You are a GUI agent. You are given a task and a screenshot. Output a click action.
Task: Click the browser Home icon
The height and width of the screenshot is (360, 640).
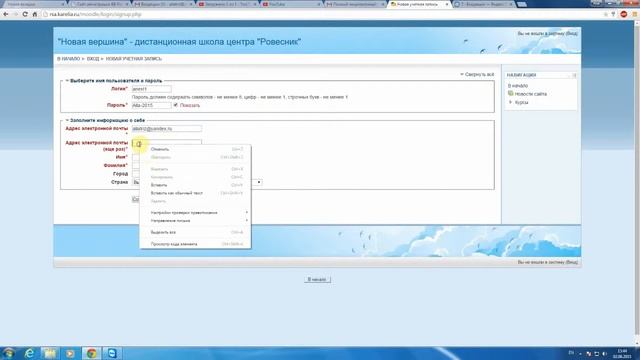[35, 14]
